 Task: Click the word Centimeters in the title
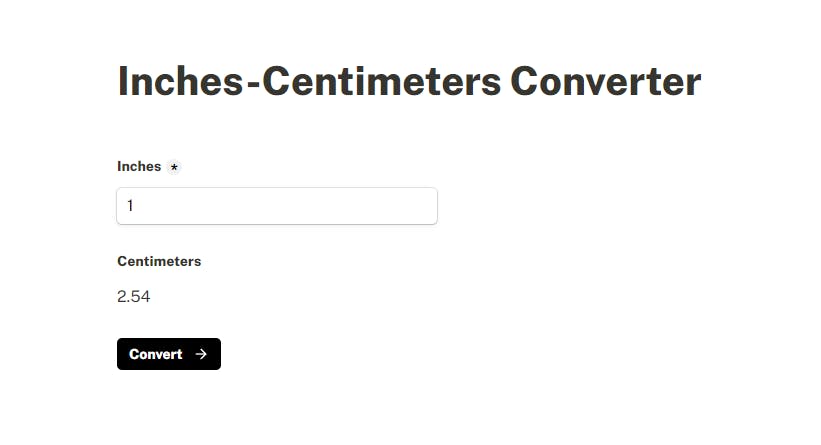(382, 81)
